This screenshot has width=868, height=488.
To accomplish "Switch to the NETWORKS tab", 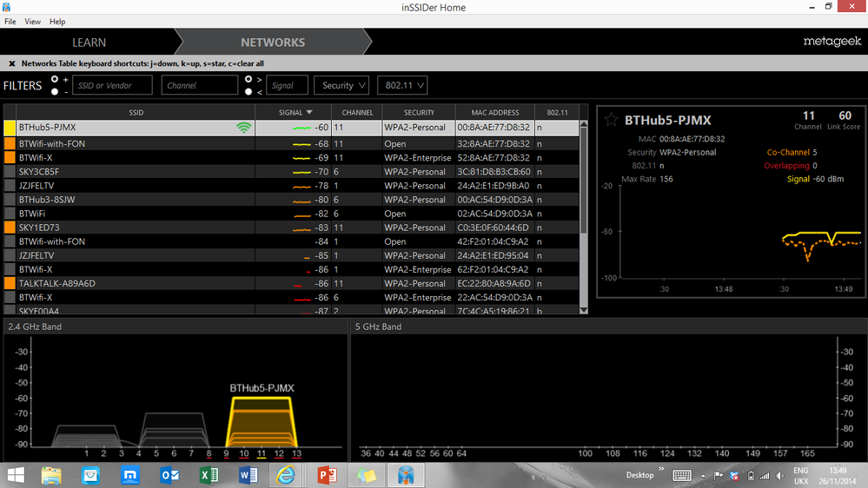I will point(272,42).
